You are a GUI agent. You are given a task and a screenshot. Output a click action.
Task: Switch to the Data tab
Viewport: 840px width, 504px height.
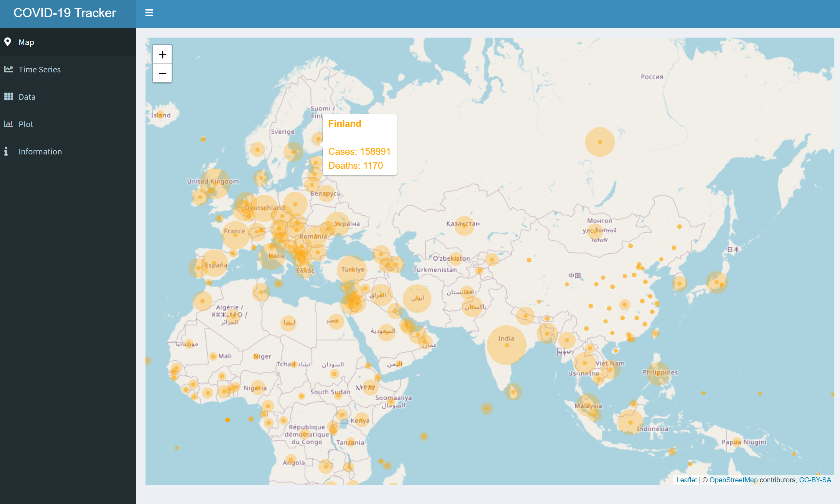pos(68,97)
